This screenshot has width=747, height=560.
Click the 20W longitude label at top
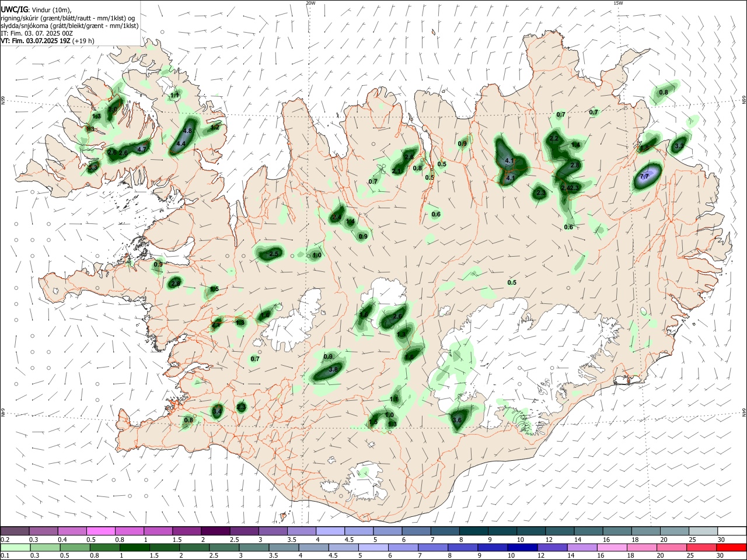click(x=310, y=3)
